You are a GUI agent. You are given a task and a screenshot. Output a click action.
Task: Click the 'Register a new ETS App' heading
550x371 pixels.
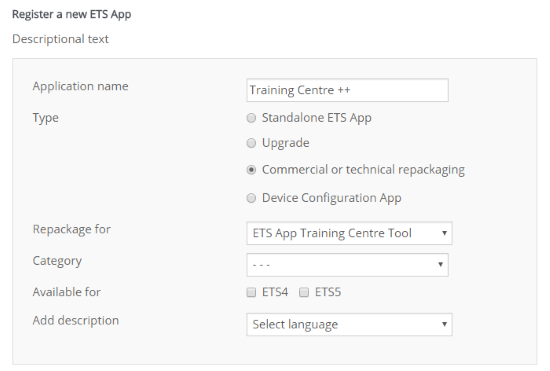click(x=72, y=14)
